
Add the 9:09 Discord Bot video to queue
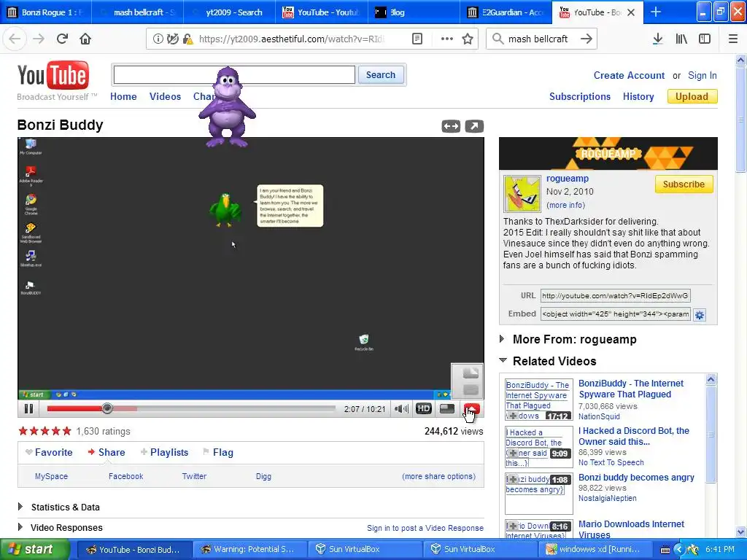[513, 453]
